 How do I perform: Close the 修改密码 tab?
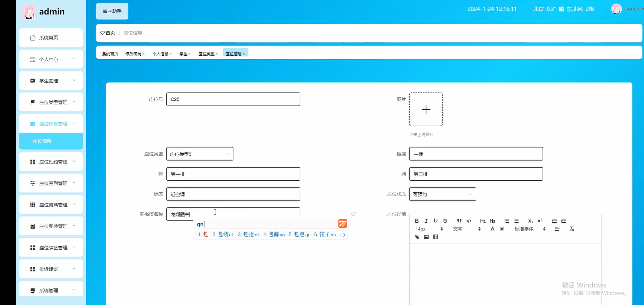pyautogui.click(x=143, y=54)
